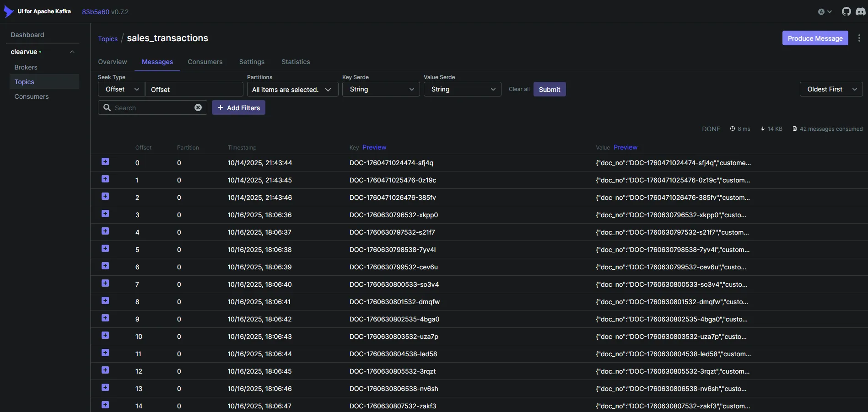
Task: Open Dashboard in the sidebar
Action: coord(27,35)
